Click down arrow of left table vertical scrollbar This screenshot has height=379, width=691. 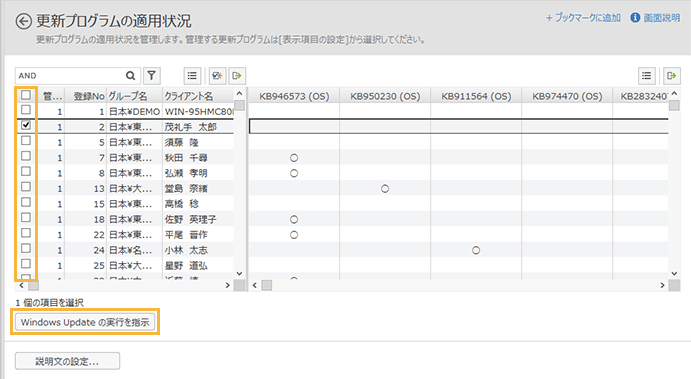coord(239,274)
